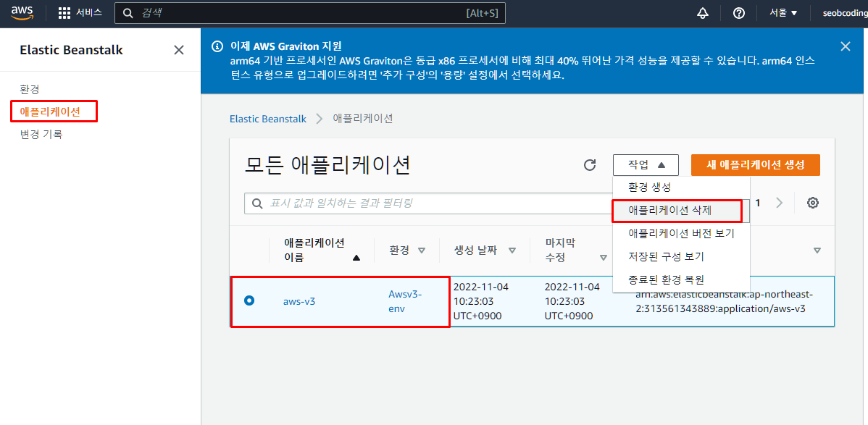This screenshot has width=868, height=425.
Task: Click the top AWS search field
Action: click(x=310, y=13)
